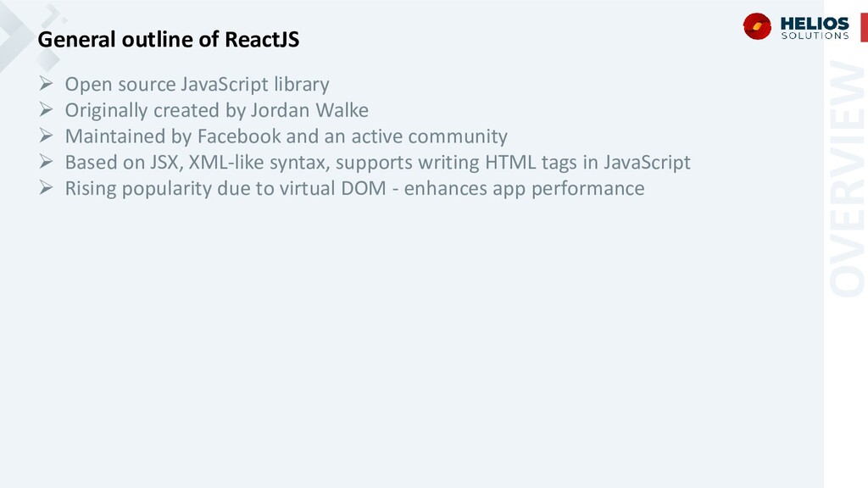This screenshot has width=868, height=488.
Task: Click the arrow bullet before Originally created by Jordan Walke
Action: pos(46,109)
